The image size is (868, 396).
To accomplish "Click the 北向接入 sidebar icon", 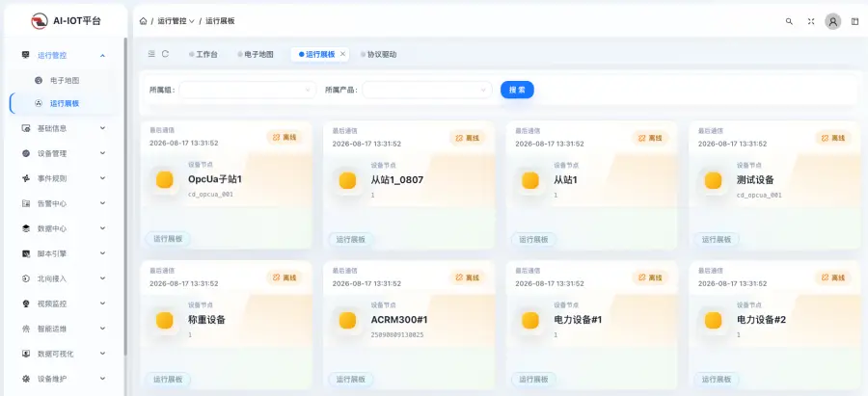I will pos(25,278).
